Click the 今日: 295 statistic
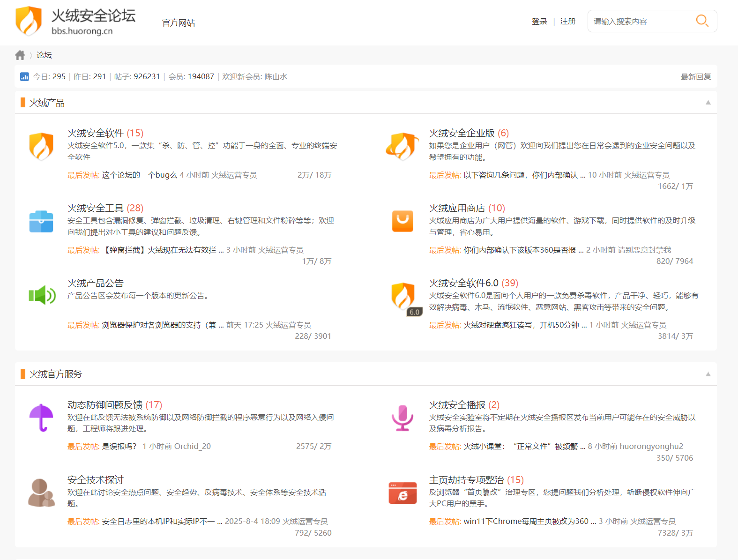This screenshot has width=738, height=560. (49, 77)
